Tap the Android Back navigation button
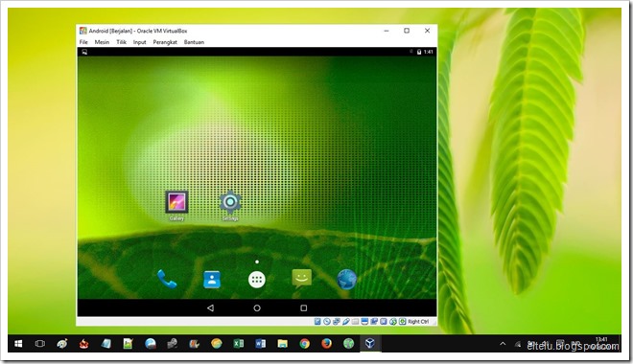This screenshot has width=633, height=364. coord(210,308)
